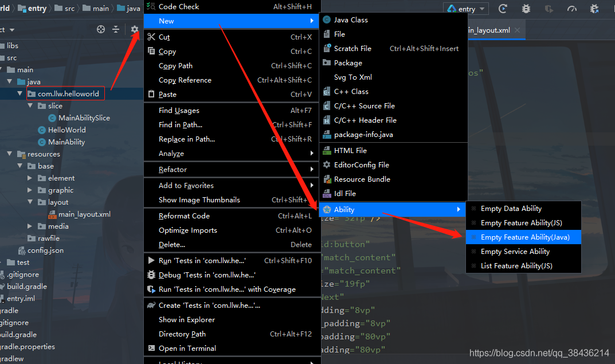The height and width of the screenshot is (364, 615).
Task: Open the Ability submenu item
Action: click(x=392, y=209)
